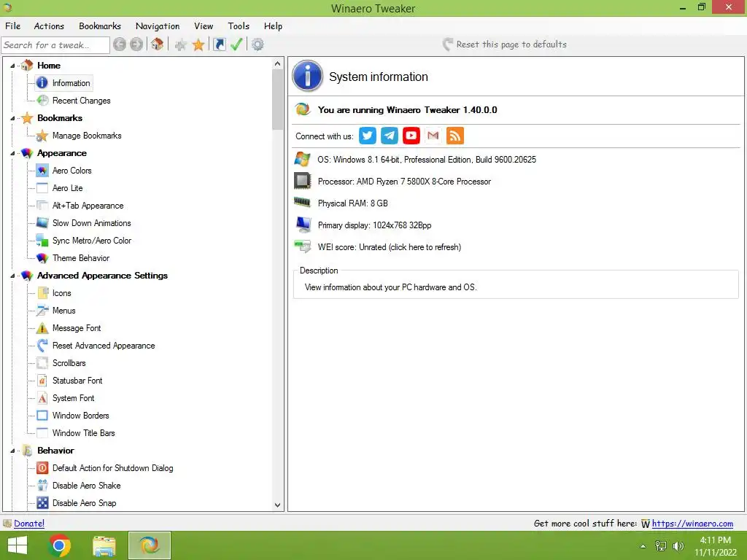Open the https://winaero.com link

(x=692, y=524)
